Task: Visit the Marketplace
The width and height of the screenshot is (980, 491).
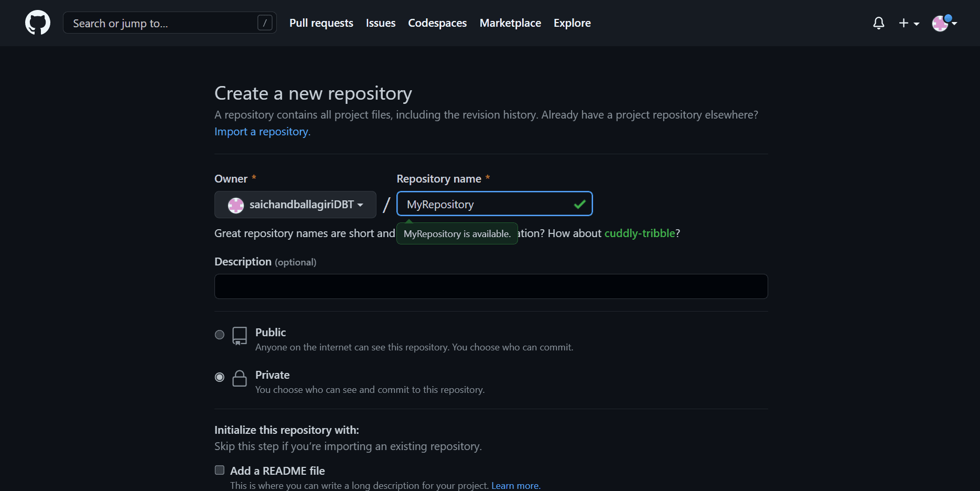Action: click(x=510, y=23)
